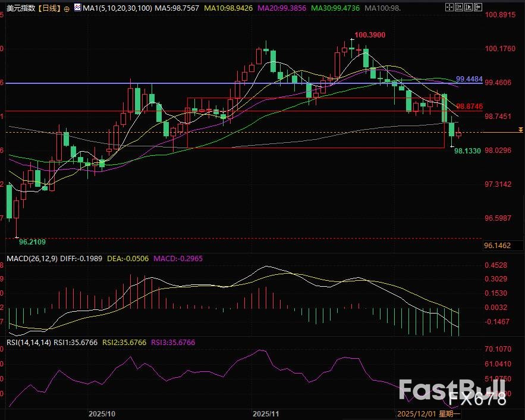Open MACD(26,12,9) indicator parameters
The width and height of the screenshot is (525, 420).
click(34, 259)
